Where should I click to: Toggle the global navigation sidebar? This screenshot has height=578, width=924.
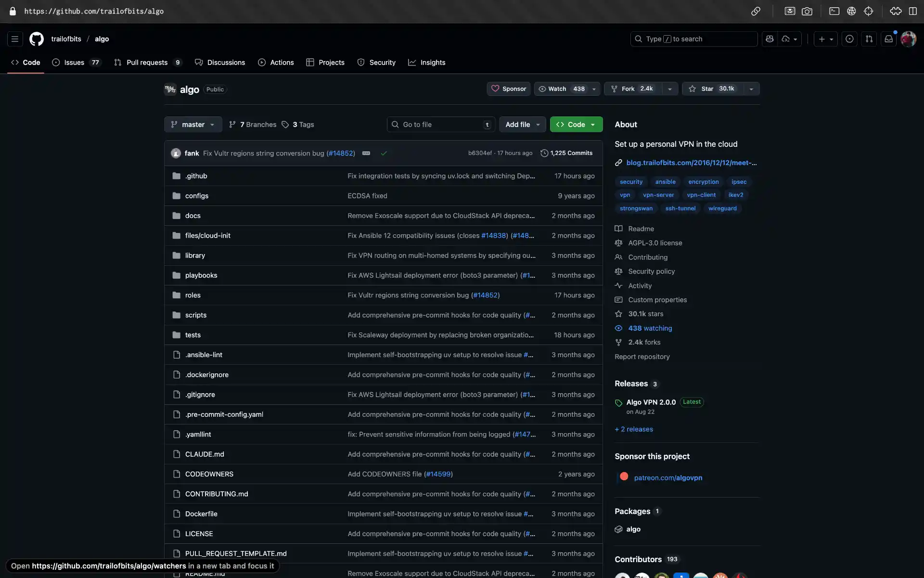click(x=15, y=39)
